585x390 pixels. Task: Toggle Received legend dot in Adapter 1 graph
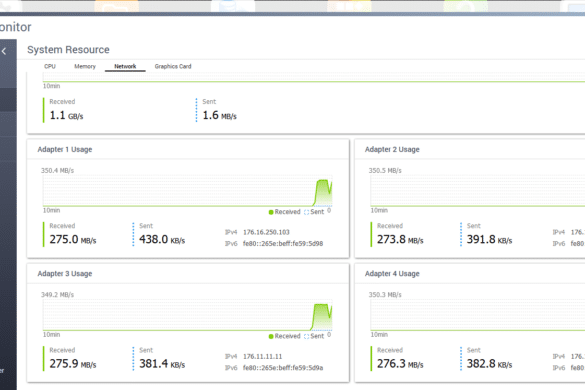[x=271, y=212]
